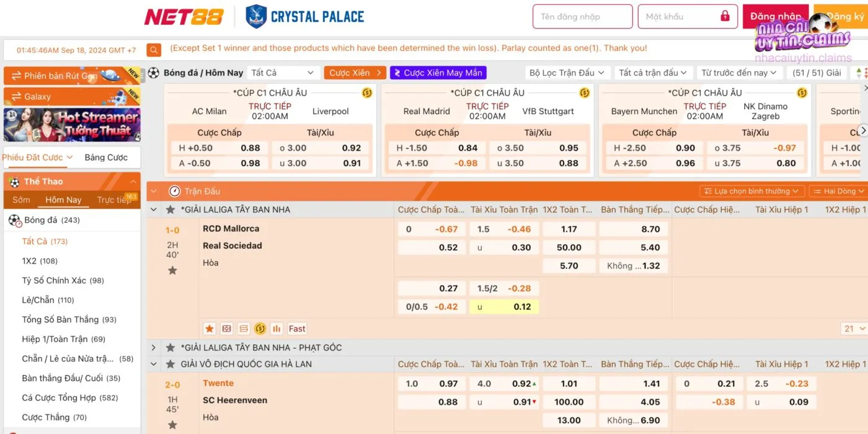This screenshot has width=868, height=434.
Task: Click the statistics bar chart icon under Mallorca match
Action: pyautogui.click(x=277, y=329)
